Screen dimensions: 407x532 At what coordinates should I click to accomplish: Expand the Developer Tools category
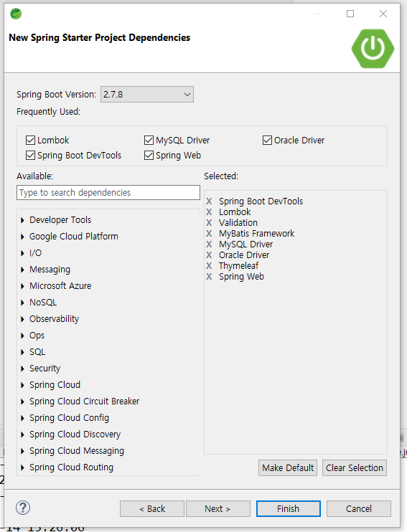pyautogui.click(x=22, y=220)
